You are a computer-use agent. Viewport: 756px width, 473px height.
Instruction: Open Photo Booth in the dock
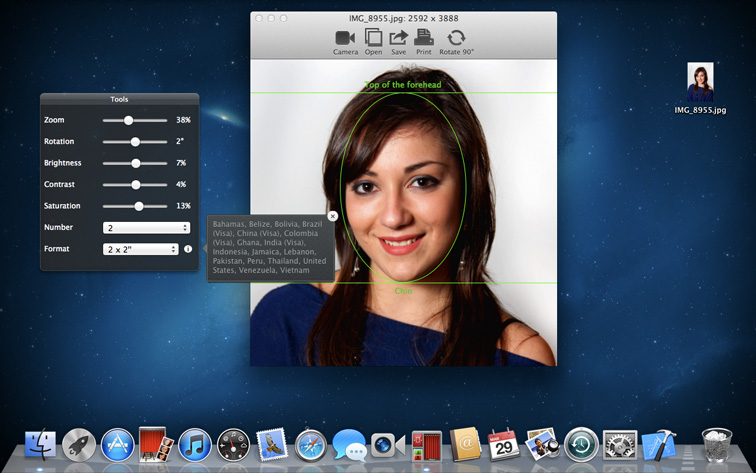pyautogui.click(x=155, y=444)
